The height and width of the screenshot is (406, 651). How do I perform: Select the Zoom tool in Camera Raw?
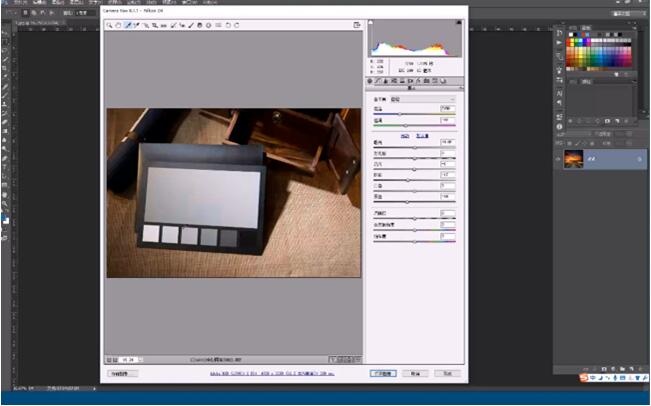pos(109,25)
